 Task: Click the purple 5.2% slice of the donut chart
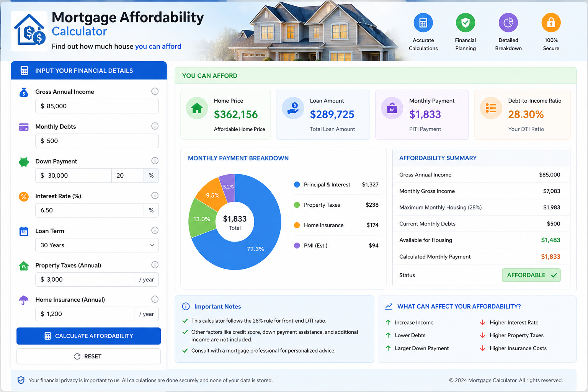click(229, 186)
